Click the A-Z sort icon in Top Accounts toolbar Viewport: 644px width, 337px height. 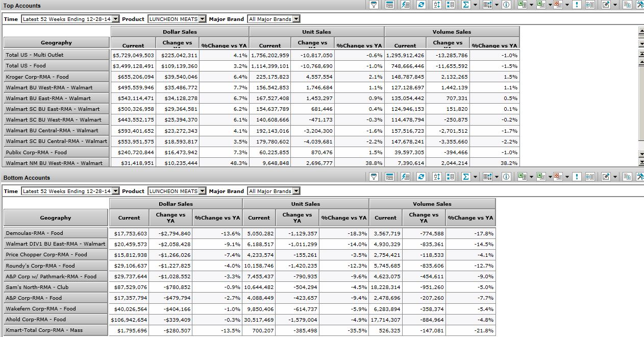pyautogui.click(x=436, y=5)
